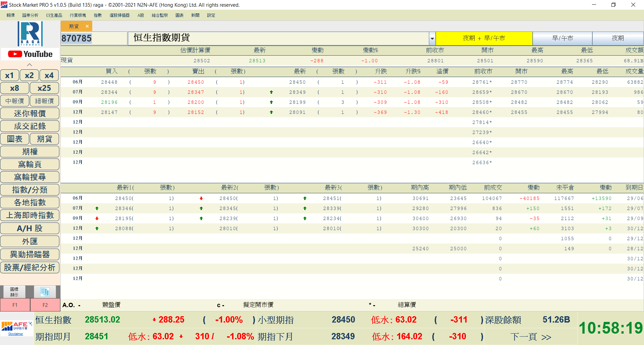Open the 證券分析 menu
Image resolution: width=644 pixels, height=345 pixels.
click(30, 15)
